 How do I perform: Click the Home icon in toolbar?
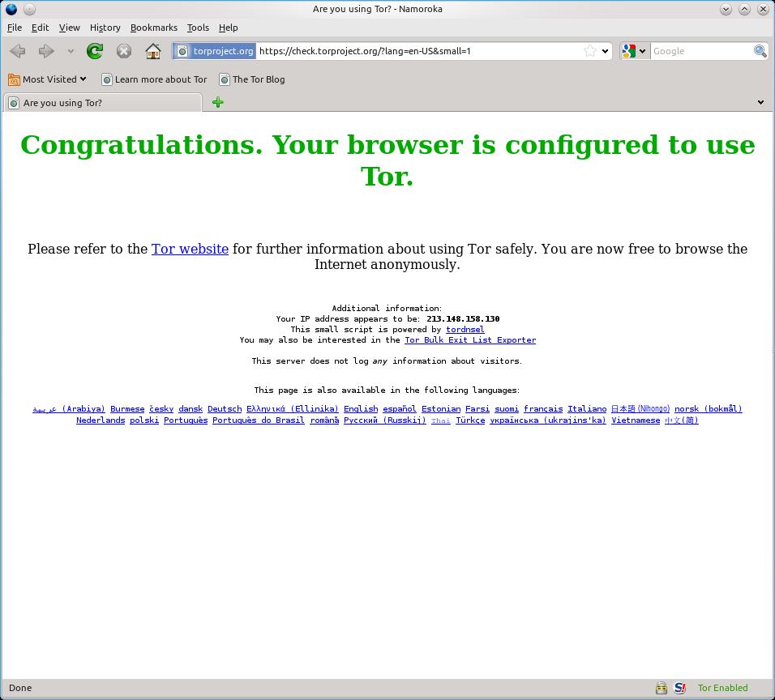[x=152, y=51]
